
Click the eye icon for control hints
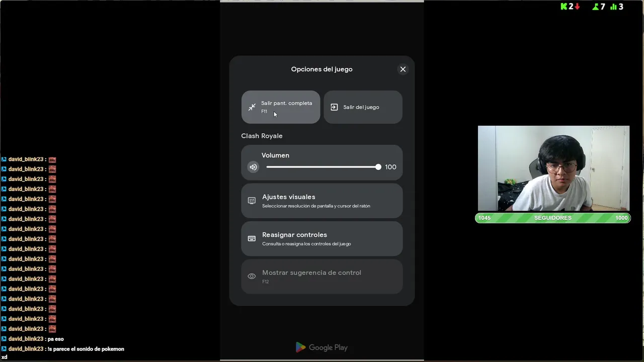tap(252, 277)
